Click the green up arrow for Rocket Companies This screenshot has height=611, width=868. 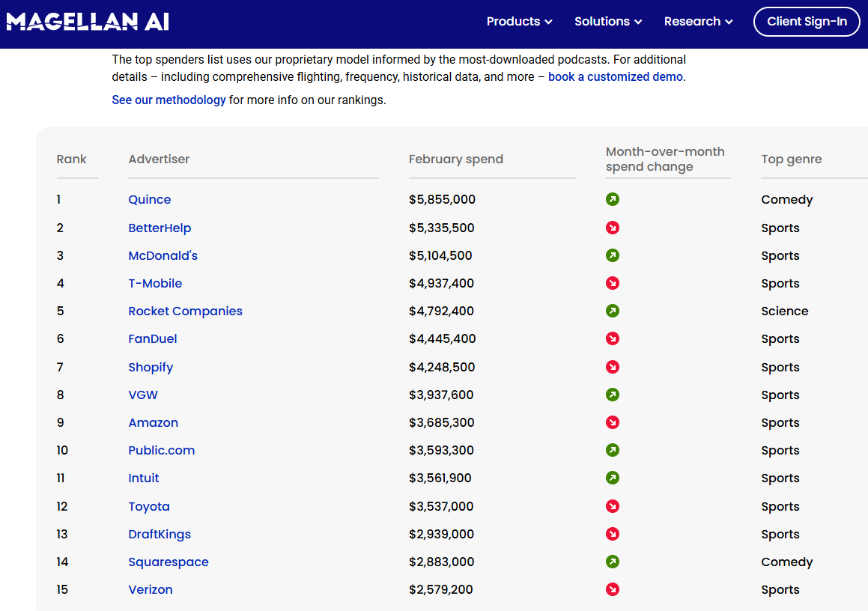coord(613,311)
